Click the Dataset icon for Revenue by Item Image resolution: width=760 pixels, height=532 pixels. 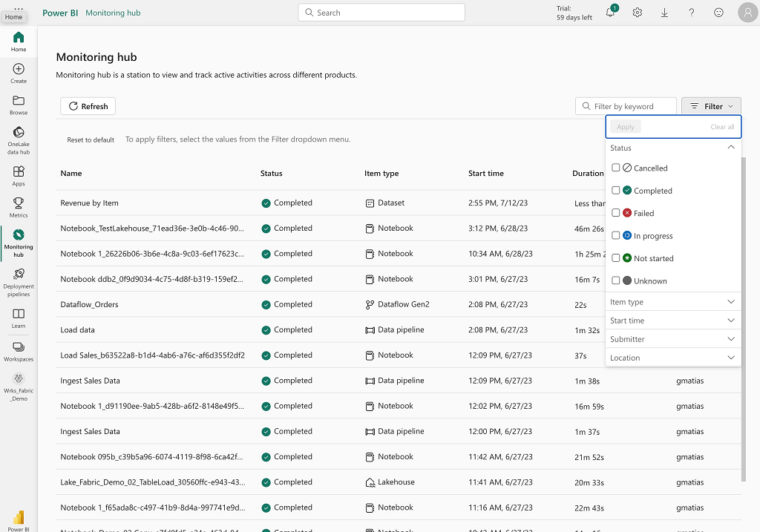(370, 203)
